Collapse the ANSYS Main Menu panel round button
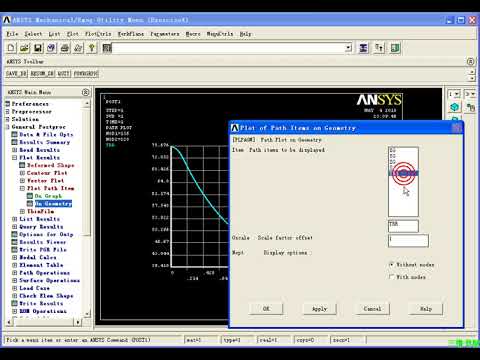This screenshot has height=360, width=480. pos(85,92)
